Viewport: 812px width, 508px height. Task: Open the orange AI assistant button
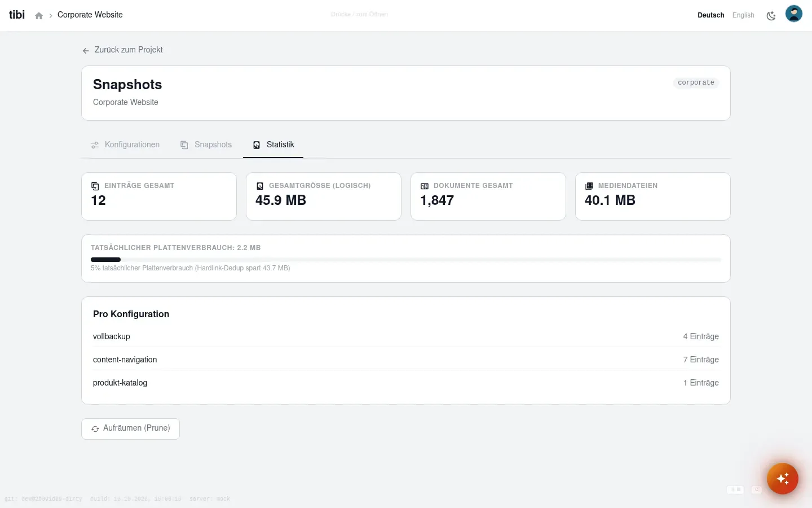[x=783, y=479]
